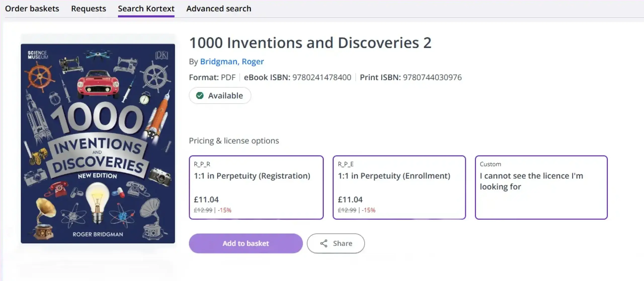The width and height of the screenshot is (644, 281).
Task: Click the book title heading
Action: [310, 43]
